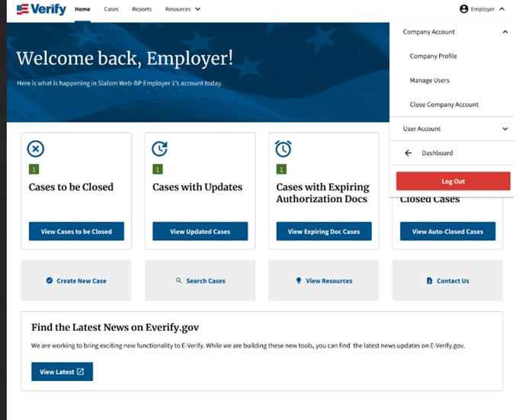Click View Expiring Doc Cases button
532x420 pixels.
point(324,232)
